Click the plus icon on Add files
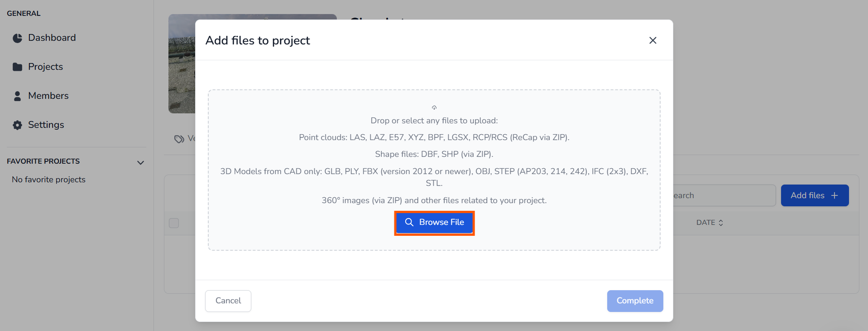This screenshot has height=331, width=868. tap(834, 195)
